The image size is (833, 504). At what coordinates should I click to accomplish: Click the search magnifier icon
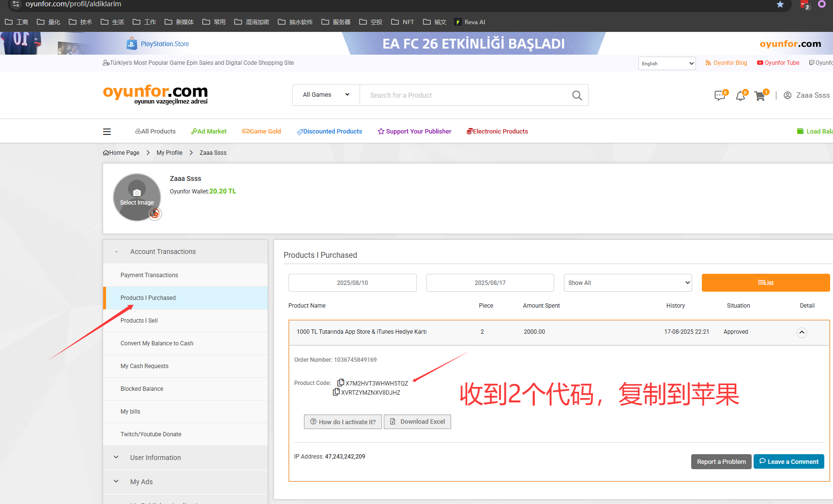pos(576,95)
